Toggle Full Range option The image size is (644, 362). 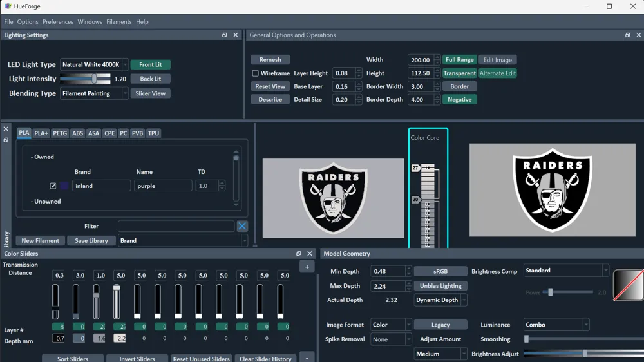[x=460, y=59]
